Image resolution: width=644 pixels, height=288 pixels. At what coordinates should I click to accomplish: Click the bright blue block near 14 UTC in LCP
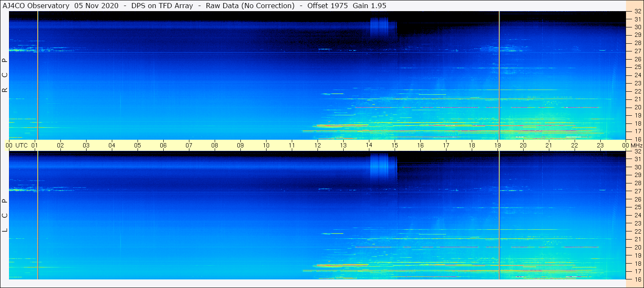click(x=380, y=167)
